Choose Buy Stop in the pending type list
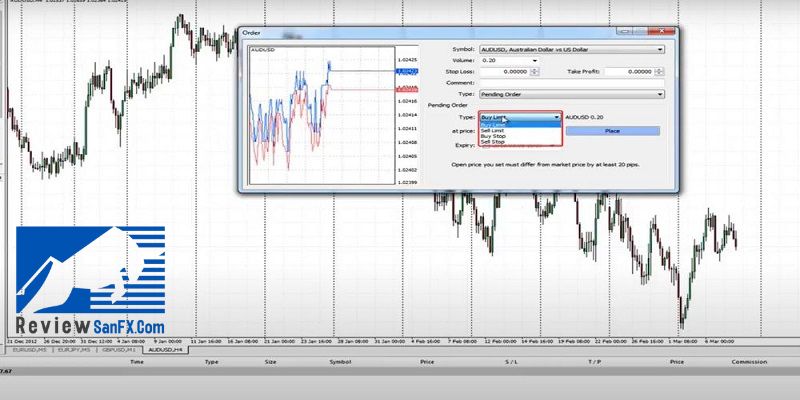The image size is (800, 400). (x=494, y=136)
